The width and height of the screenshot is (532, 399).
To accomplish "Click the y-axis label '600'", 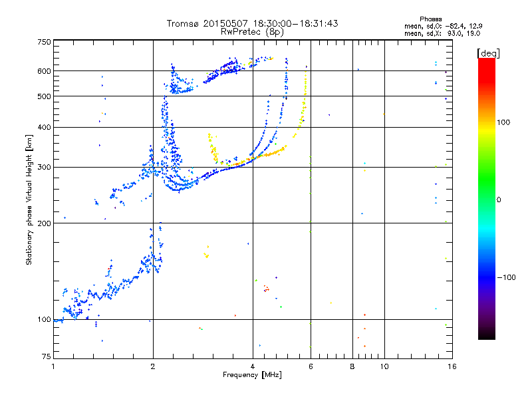I will (44, 71).
